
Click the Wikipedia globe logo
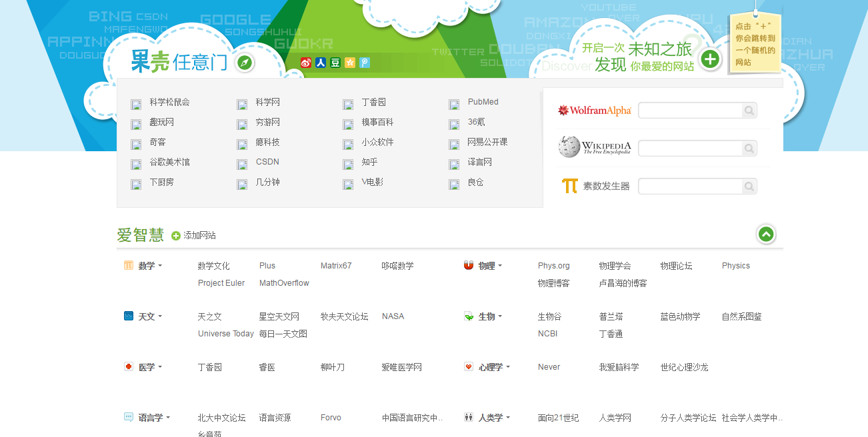coord(569,147)
